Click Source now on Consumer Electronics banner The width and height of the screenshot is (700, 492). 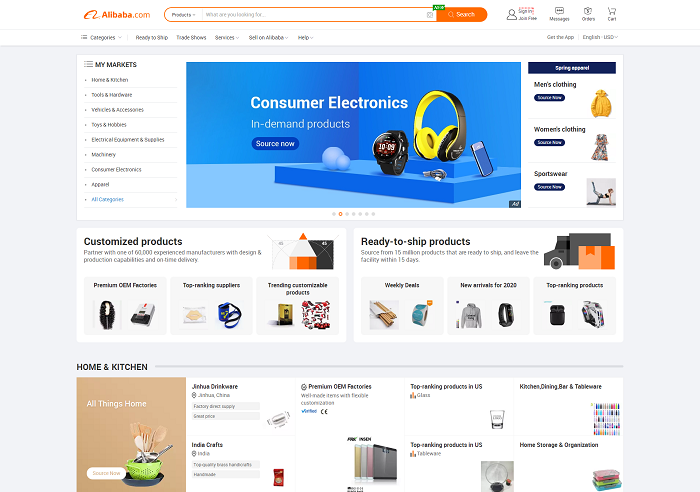[x=275, y=143]
